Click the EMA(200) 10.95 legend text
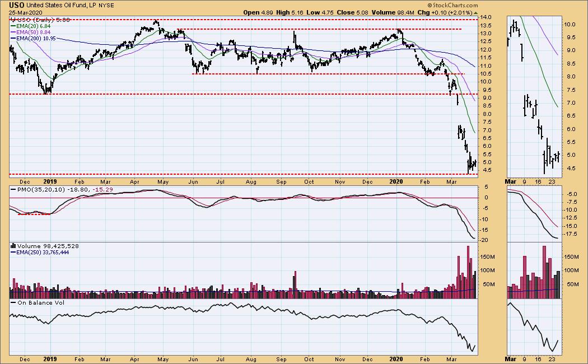Image resolution: width=588 pixels, height=364 pixels. click(36, 39)
